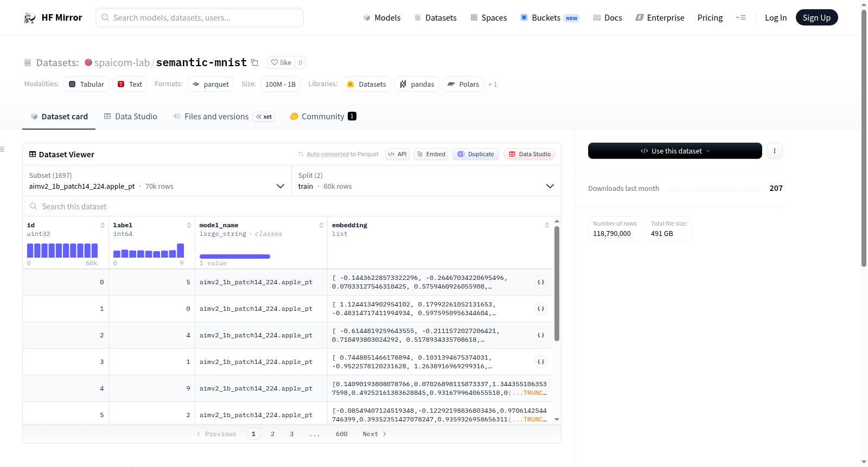Click the API button
868x467 pixels.
coord(397,154)
